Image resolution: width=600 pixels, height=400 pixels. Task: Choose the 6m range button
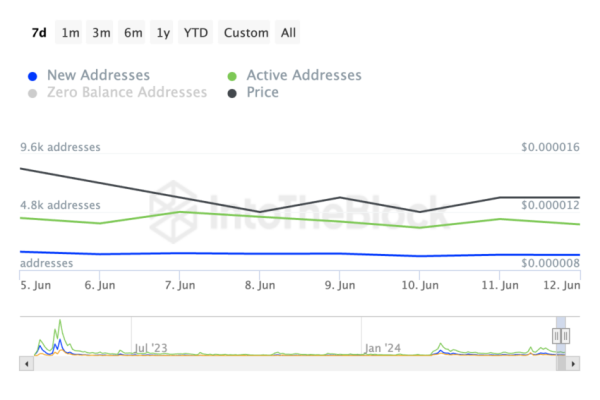[x=133, y=33]
